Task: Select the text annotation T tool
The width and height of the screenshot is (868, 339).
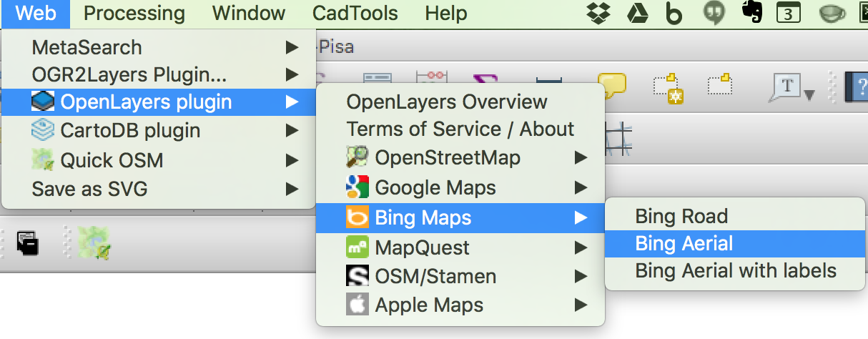Action: [x=786, y=87]
